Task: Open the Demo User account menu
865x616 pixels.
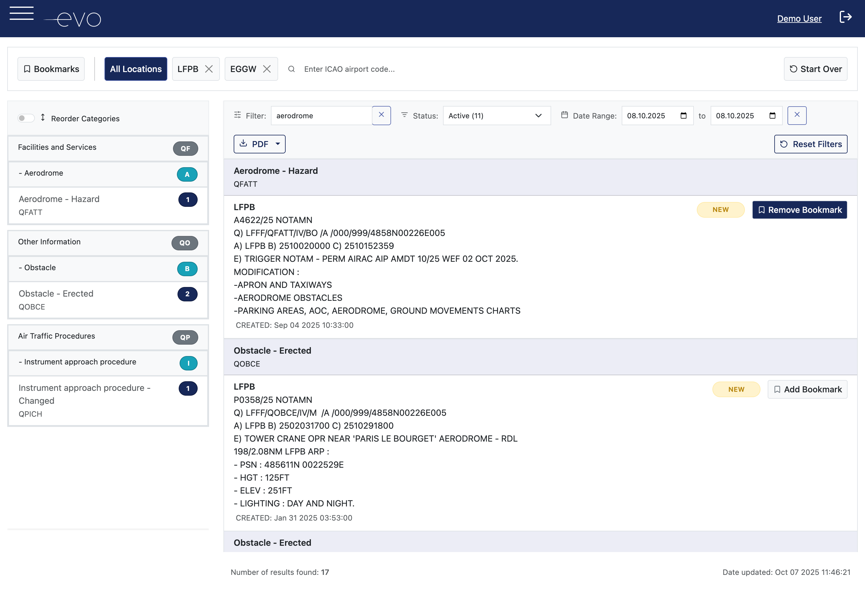Action: (799, 18)
